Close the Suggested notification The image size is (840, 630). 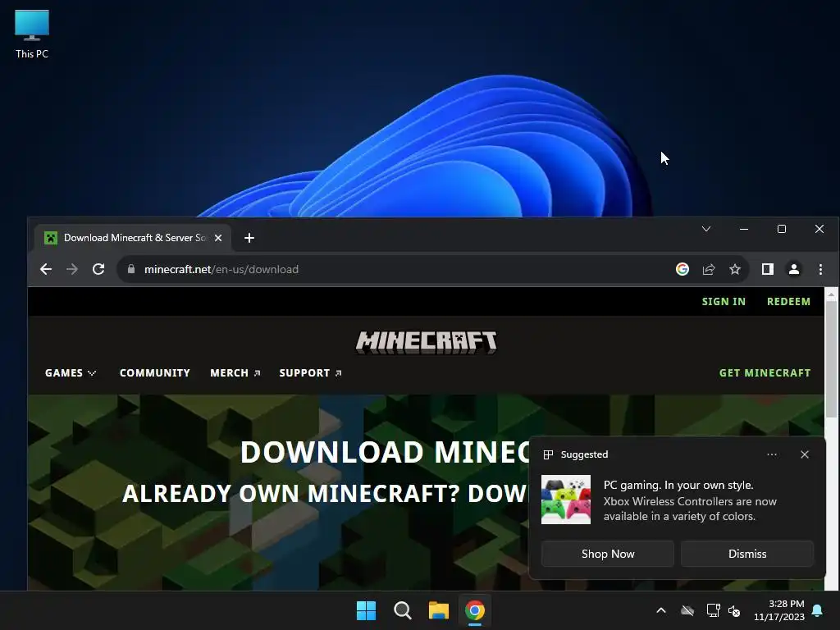click(x=805, y=454)
